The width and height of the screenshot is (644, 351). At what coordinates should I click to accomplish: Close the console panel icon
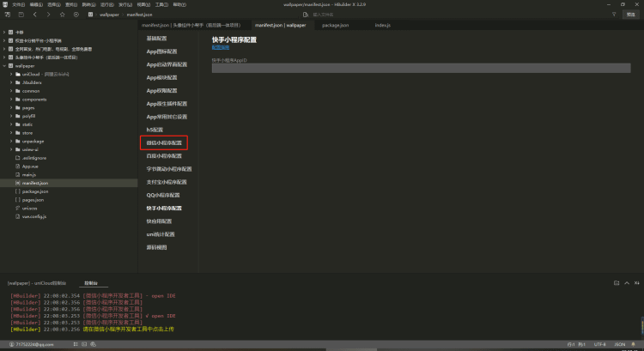point(636,283)
